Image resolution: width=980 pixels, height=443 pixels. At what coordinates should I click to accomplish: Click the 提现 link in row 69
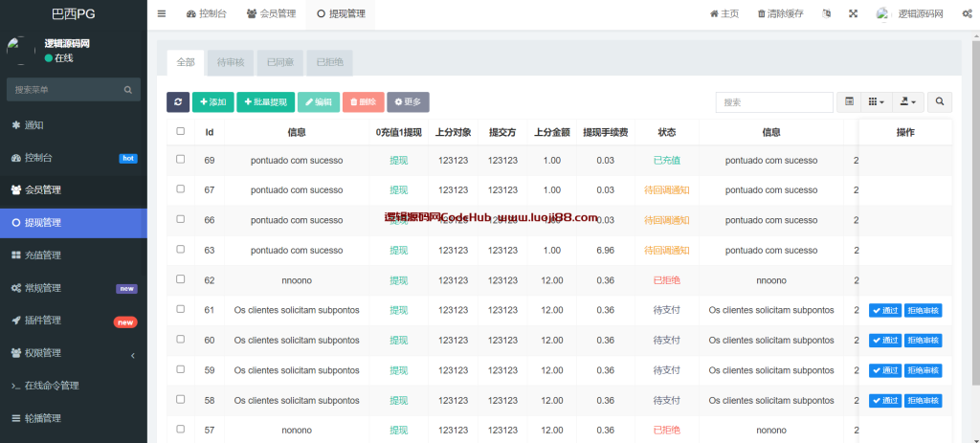(399, 161)
